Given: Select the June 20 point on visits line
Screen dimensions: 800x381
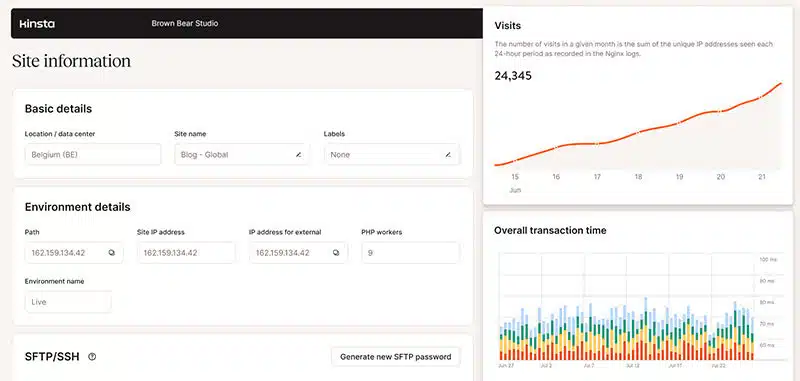Looking at the screenshot, I should [720, 111].
